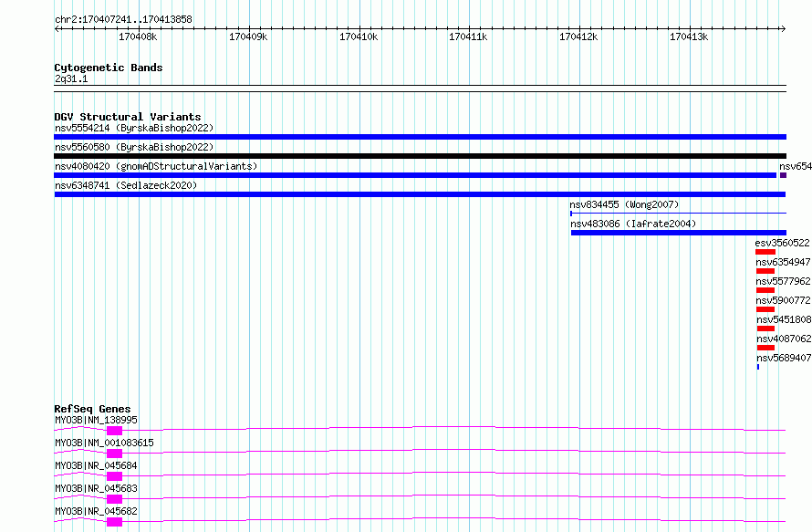This screenshot has width=812, height=532.
Task: Click the nsv6348741 (Sedlazeck2020) label
Action: tap(126, 185)
